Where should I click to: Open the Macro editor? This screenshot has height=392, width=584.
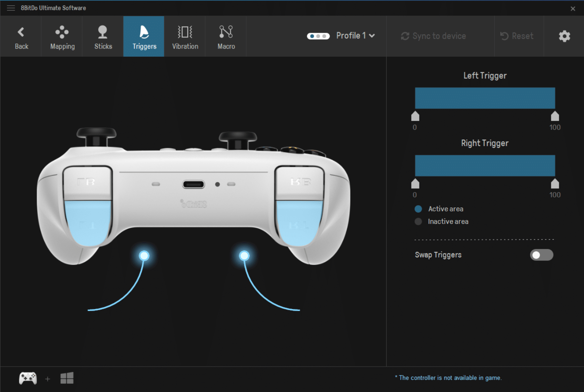pos(226,36)
